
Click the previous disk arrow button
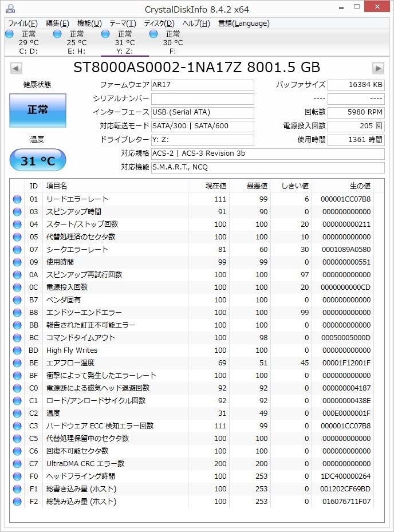coord(16,68)
